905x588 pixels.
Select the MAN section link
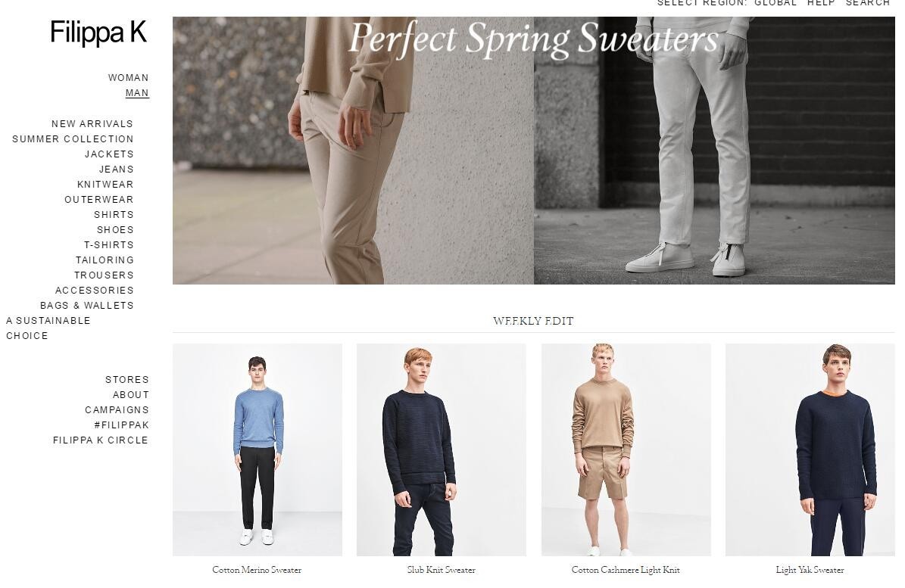[x=137, y=93]
